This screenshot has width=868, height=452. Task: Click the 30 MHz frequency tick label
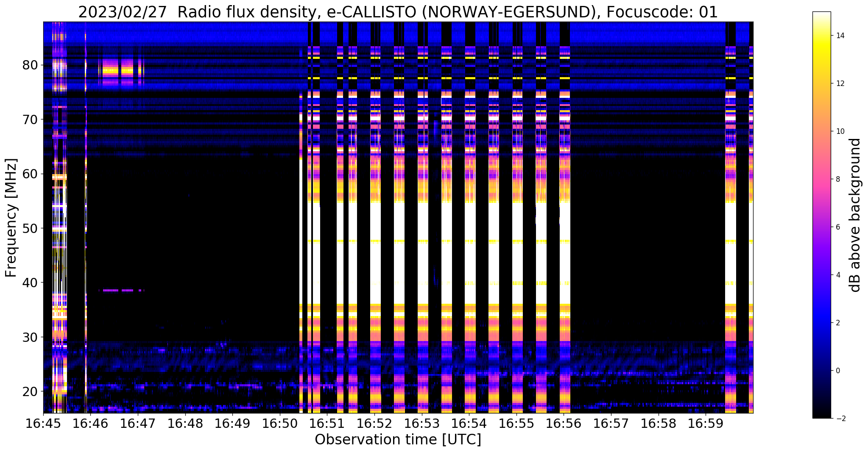pyautogui.click(x=29, y=337)
